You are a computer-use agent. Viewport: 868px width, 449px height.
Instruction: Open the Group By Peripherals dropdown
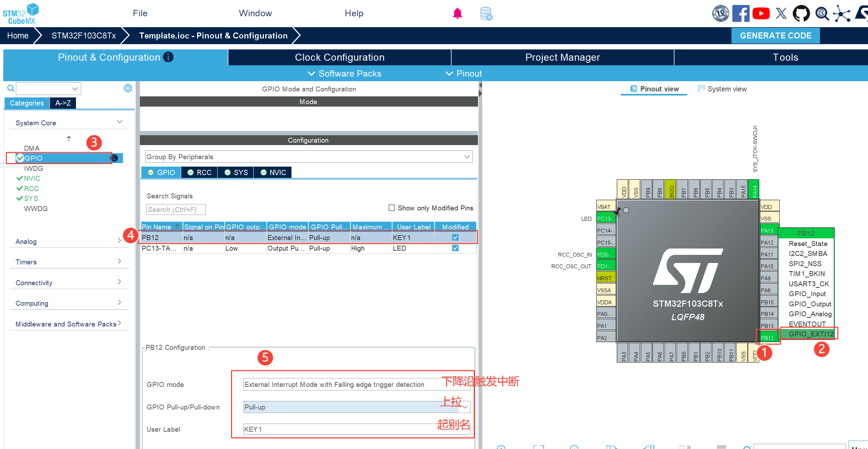tap(308, 157)
